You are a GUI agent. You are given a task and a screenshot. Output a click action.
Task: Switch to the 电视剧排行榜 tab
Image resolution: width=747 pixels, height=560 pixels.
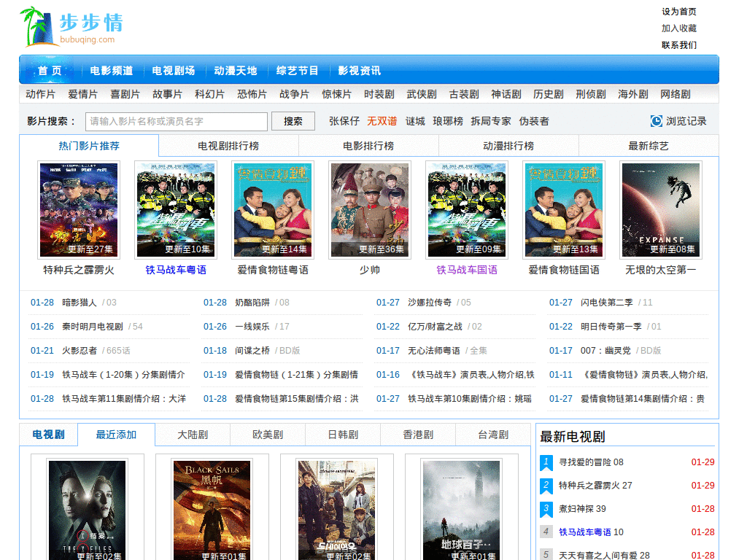pyautogui.click(x=228, y=146)
